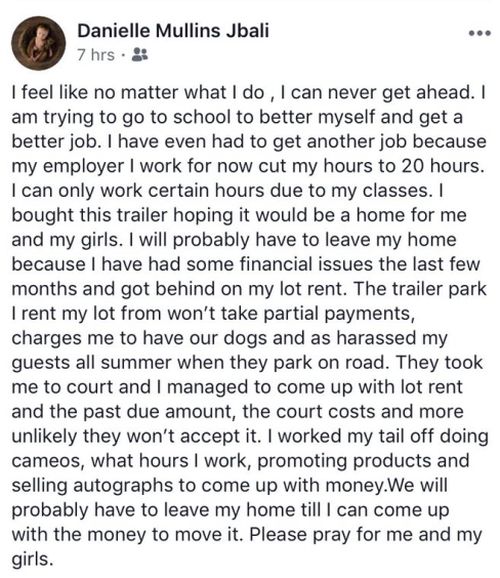
Task: Click the word 'cameos' in the post
Action: [x=48, y=461]
